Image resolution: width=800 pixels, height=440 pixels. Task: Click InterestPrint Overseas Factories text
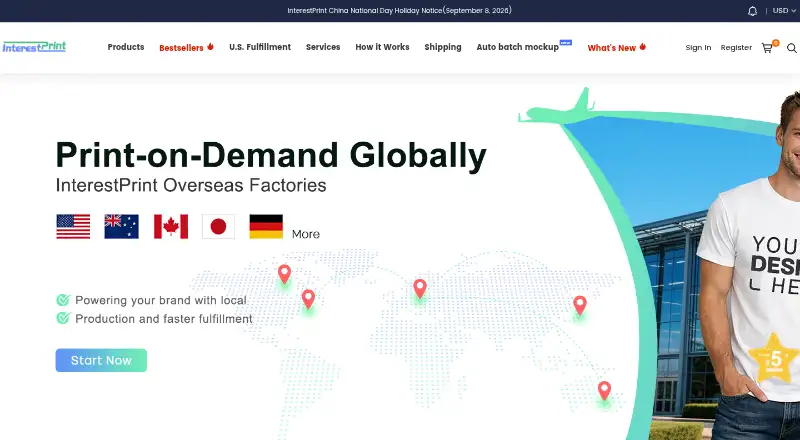pyautogui.click(x=191, y=185)
